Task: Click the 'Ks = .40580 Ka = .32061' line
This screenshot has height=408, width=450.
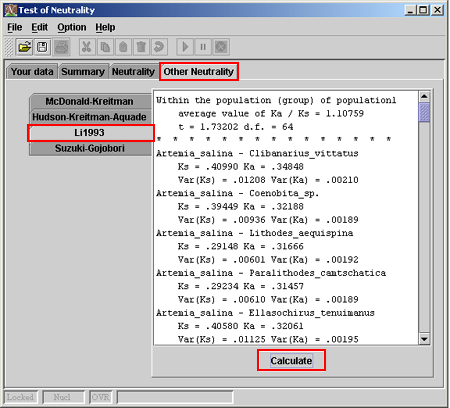Action: pos(241,326)
